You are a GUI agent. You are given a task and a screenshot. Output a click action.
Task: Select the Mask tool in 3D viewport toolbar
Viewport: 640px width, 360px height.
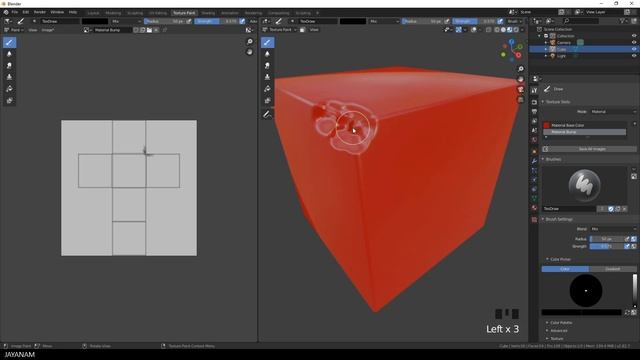[267, 100]
